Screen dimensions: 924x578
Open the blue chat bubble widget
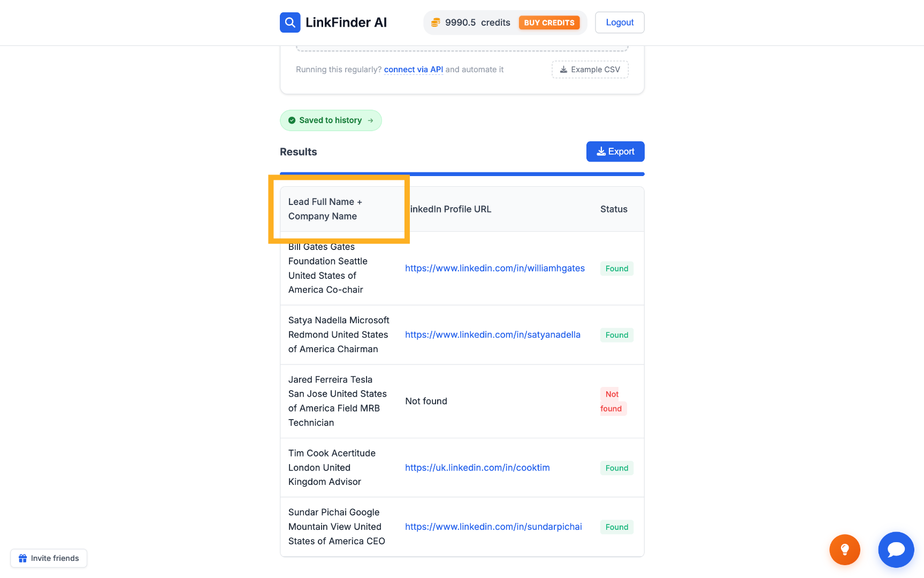point(896,550)
